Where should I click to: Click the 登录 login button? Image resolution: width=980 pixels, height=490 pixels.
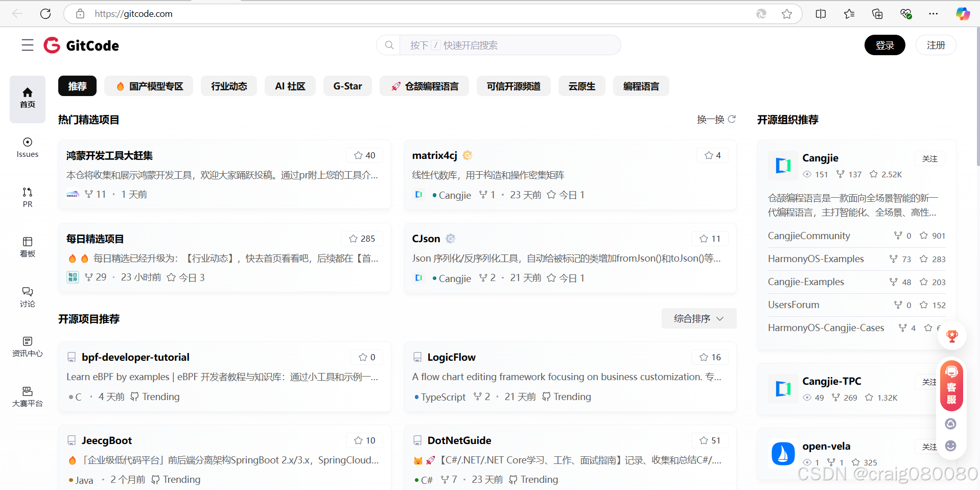point(885,45)
